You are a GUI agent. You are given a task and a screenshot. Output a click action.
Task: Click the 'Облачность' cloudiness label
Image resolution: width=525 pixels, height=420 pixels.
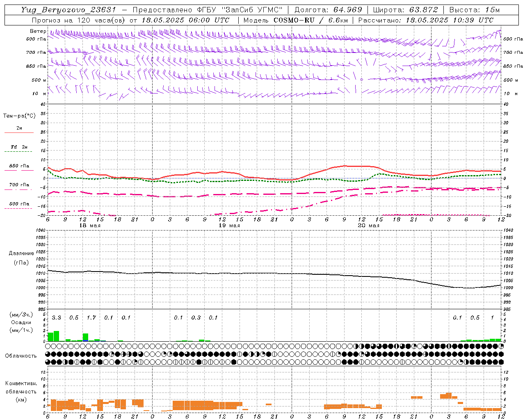point(21,356)
